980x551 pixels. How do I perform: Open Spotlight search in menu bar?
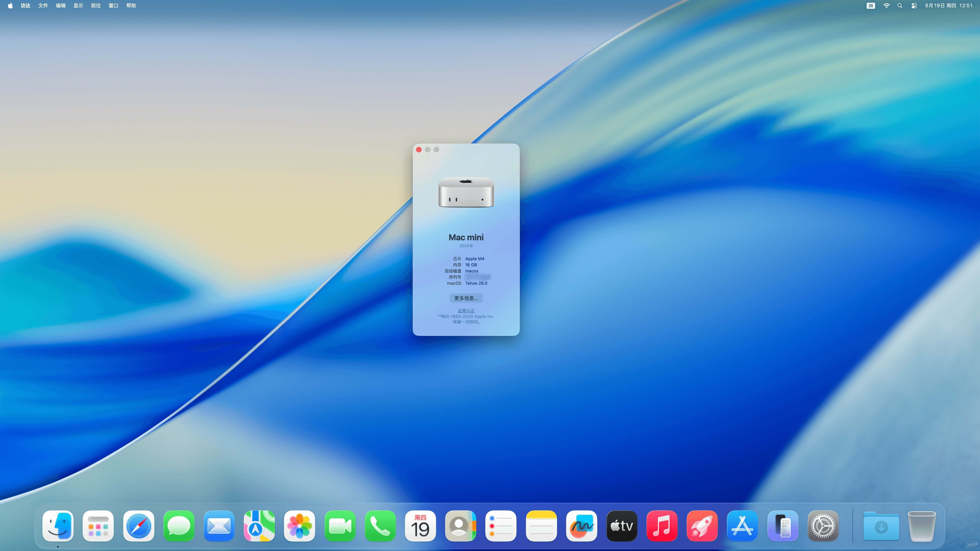[x=900, y=5]
